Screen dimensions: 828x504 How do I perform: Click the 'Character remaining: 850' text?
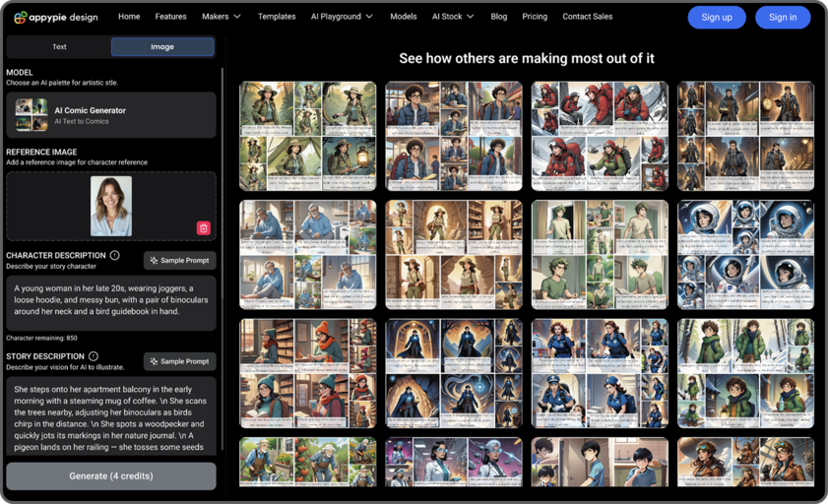click(41, 338)
